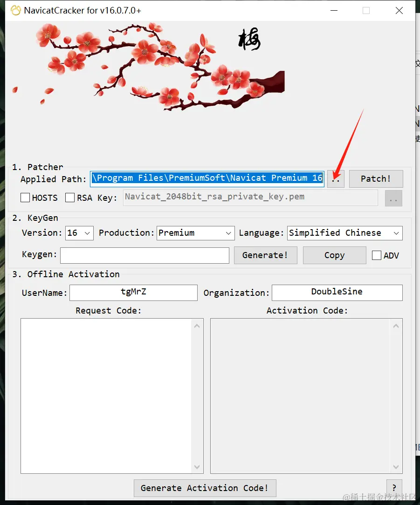Click the UserName field with tgMrZ

(x=133, y=293)
